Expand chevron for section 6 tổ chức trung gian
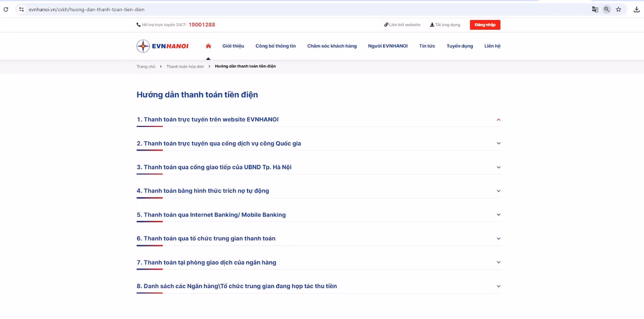The image size is (644, 319). click(x=498, y=238)
